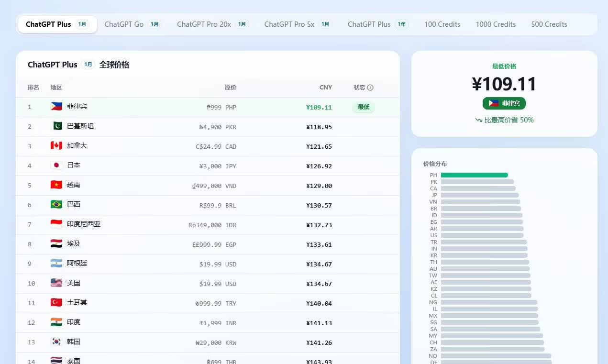Click the status info icon in table header
Image resolution: width=608 pixels, height=364 pixels.
click(370, 88)
